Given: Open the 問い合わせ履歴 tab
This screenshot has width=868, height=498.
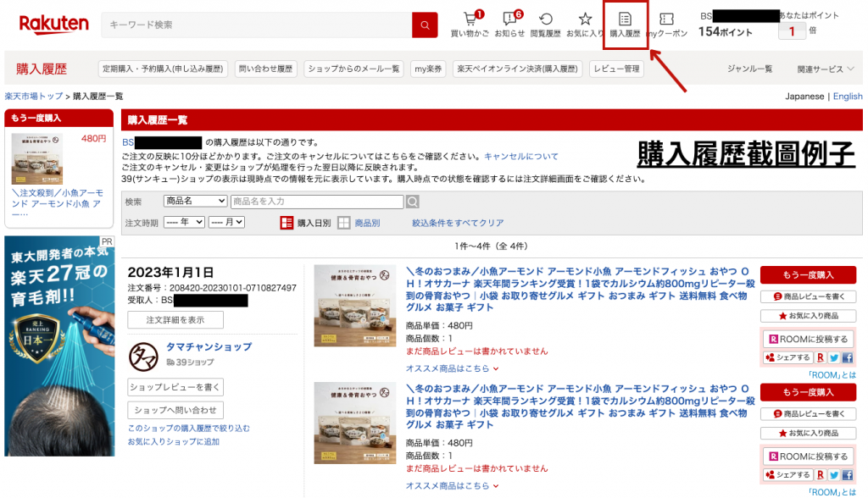Looking at the screenshot, I should click(x=265, y=69).
